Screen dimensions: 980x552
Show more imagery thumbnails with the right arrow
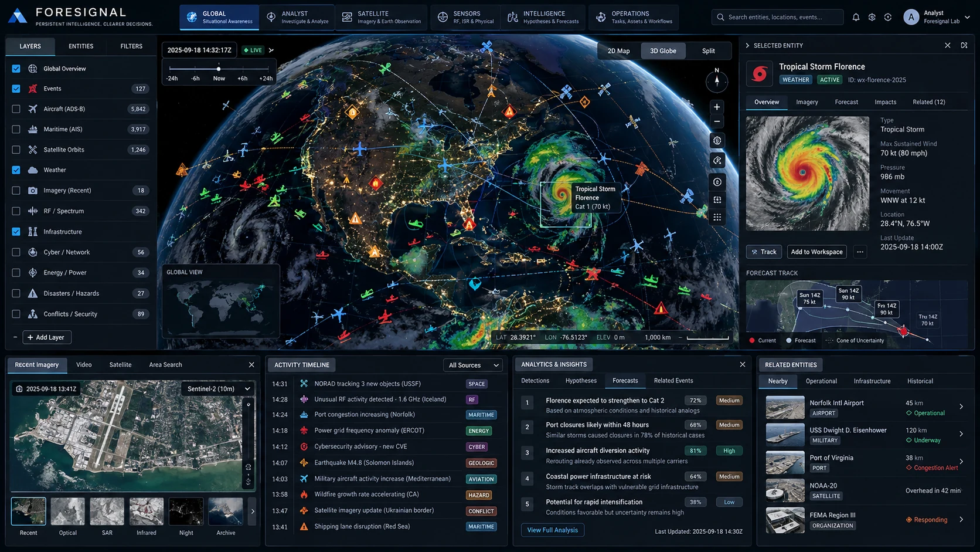pos(253,512)
